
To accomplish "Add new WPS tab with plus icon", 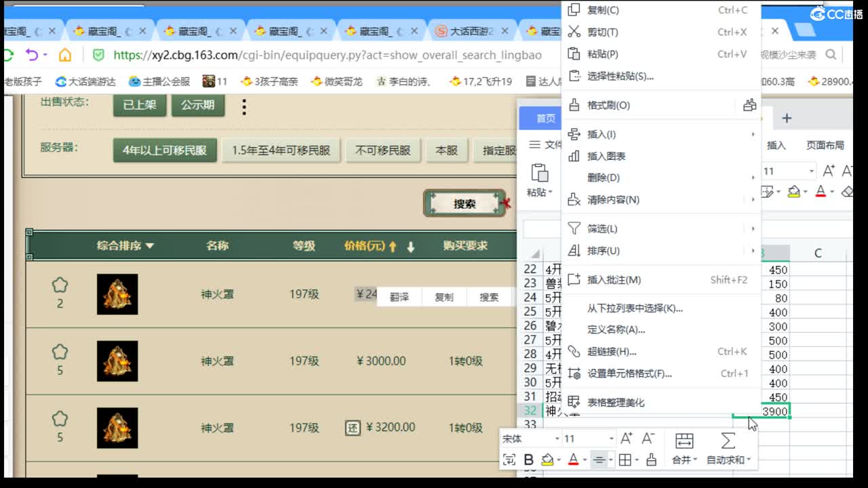I will (787, 119).
